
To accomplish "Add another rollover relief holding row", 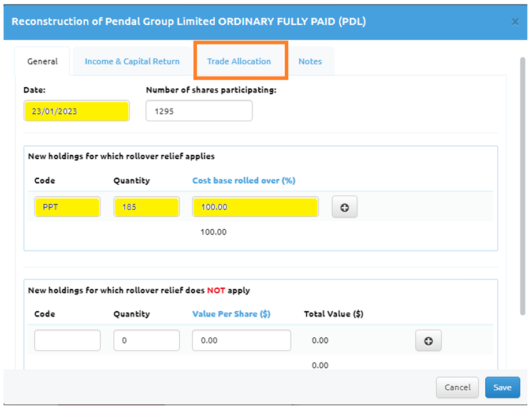I will point(344,207).
